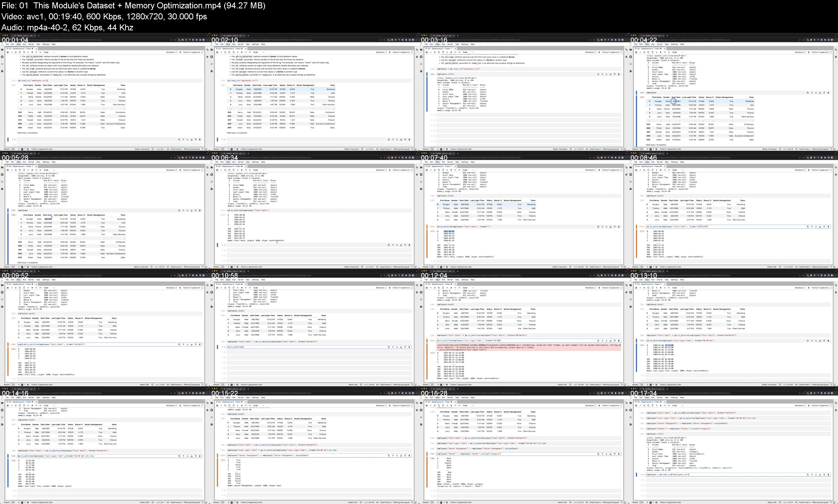Toggle Simple mode switch in 00:01:04 frame
838x504 pixels.
point(13,149)
